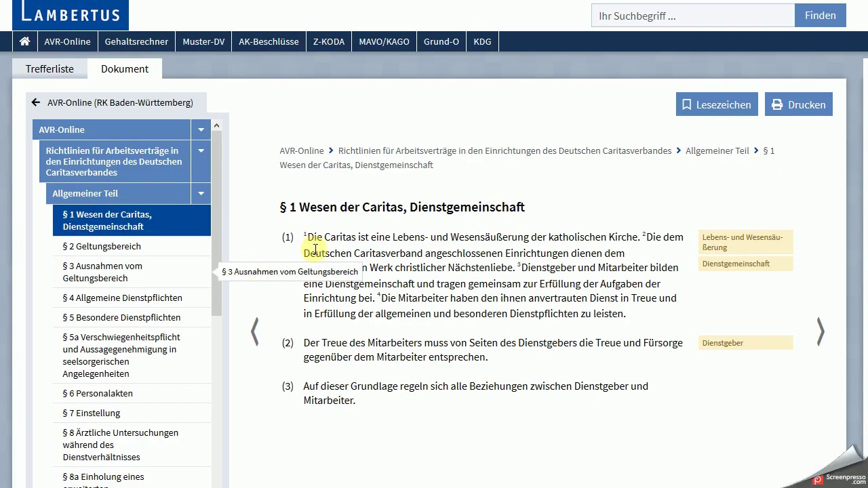The height and width of the screenshot is (488, 868).
Task: Open the Grund-O menu item
Action: click(441, 41)
